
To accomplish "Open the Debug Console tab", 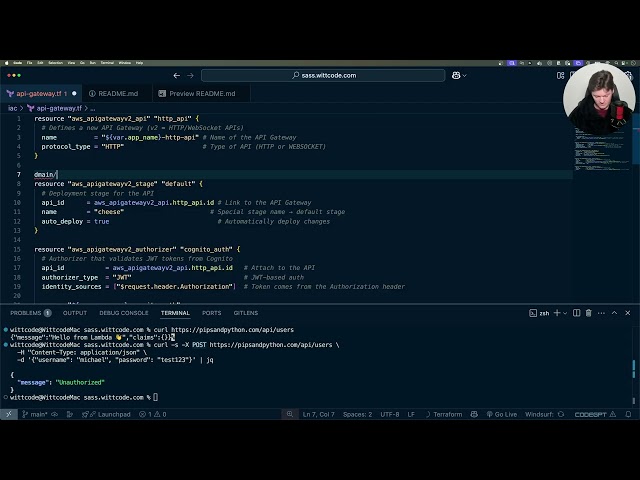I will pos(124,313).
